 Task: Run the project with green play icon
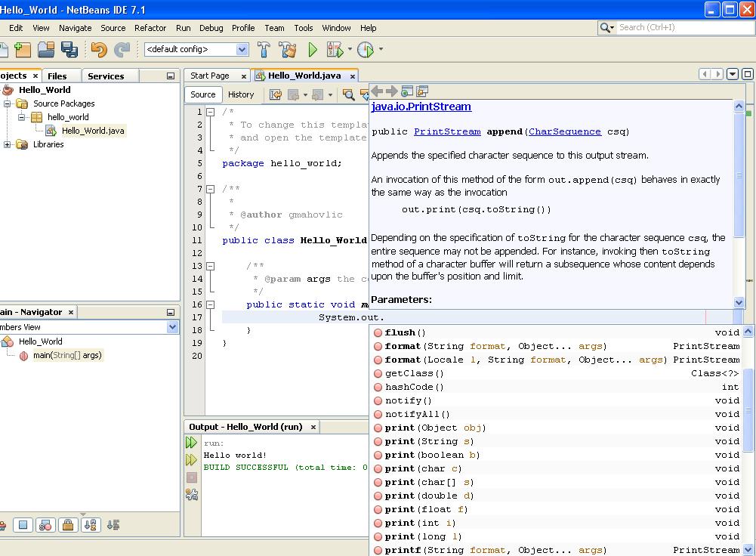(313, 50)
